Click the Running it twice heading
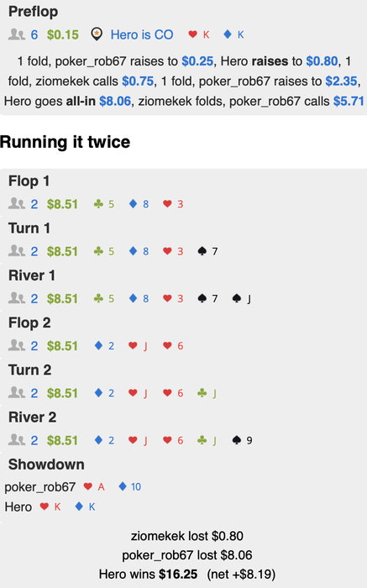The image size is (367, 588). (66, 142)
